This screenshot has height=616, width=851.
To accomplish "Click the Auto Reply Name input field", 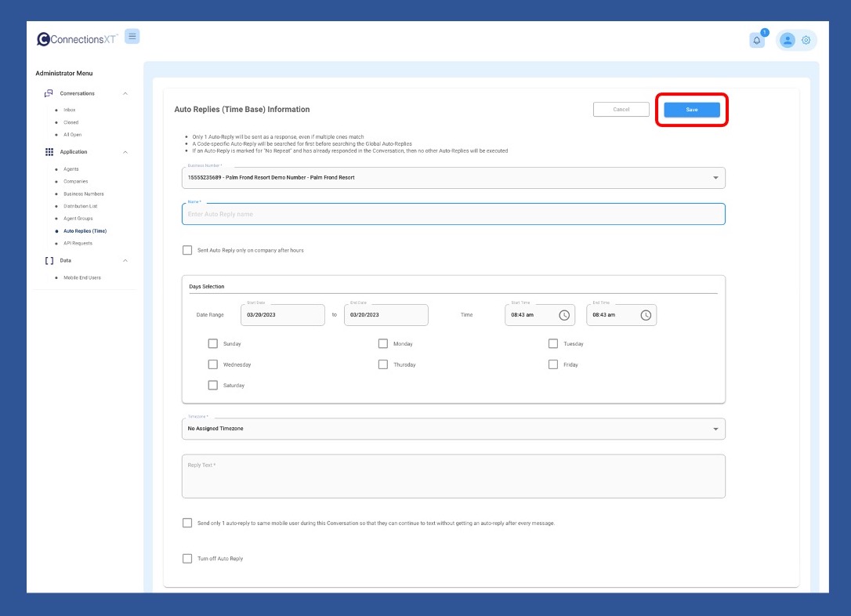I will [453, 214].
